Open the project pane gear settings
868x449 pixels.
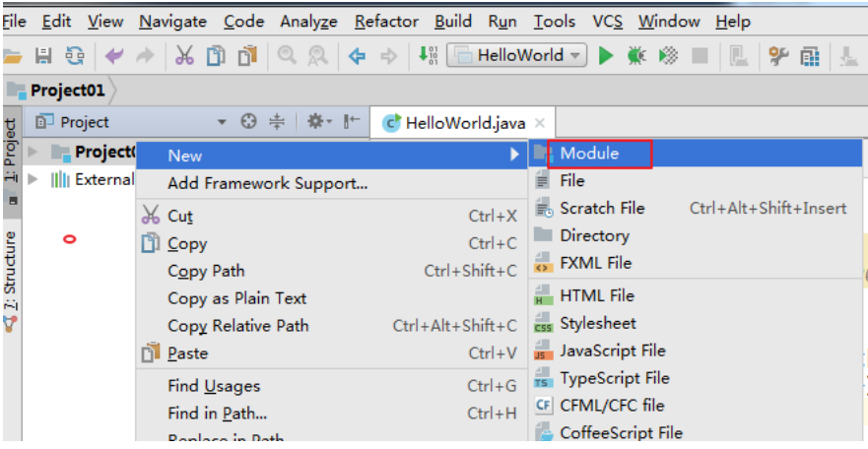[319, 121]
